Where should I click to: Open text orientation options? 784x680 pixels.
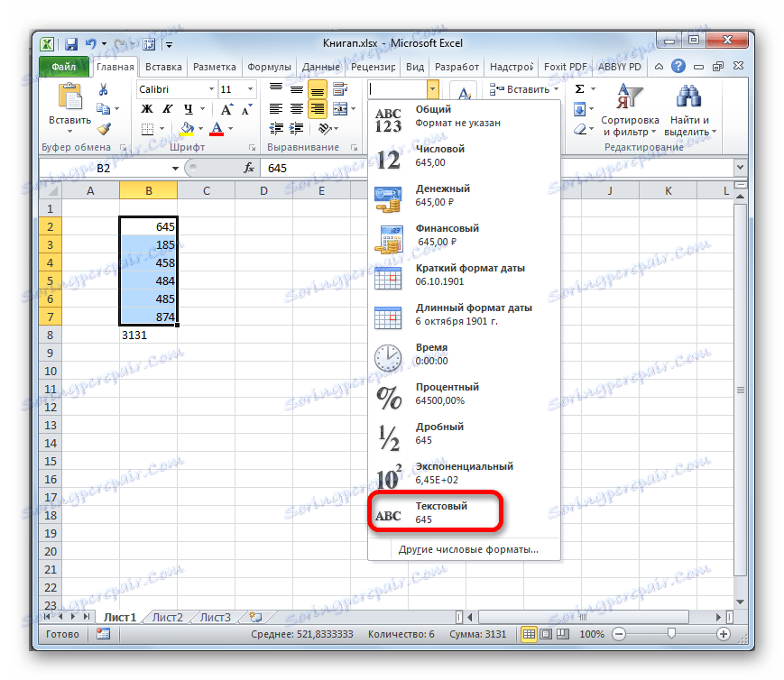[x=328, y=128]
